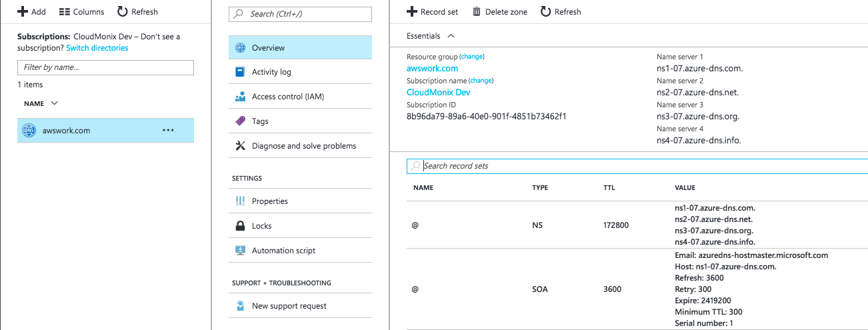Click the Diagnose wrench icon
This screenshot has width=868, height=330.
click(x=240, y=146)
